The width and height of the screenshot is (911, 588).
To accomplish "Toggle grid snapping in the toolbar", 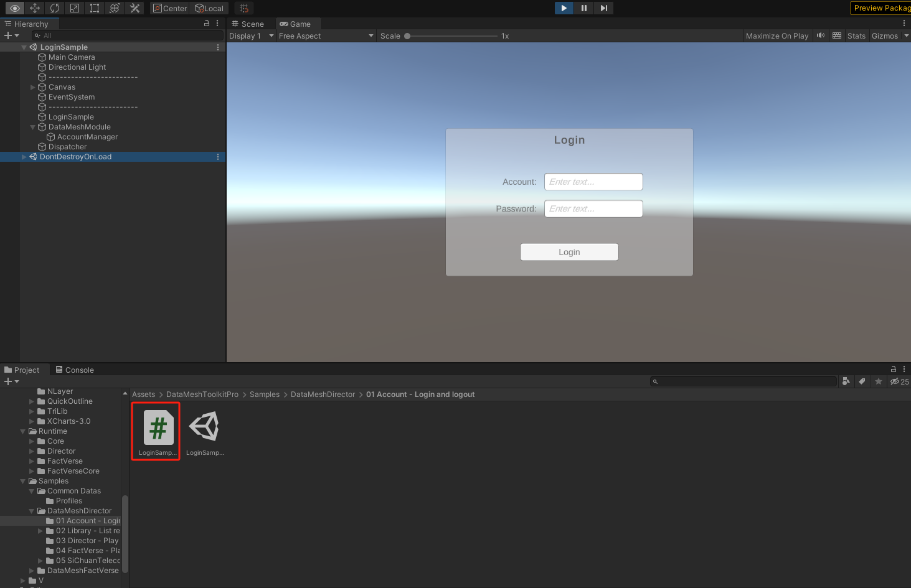I will pos(243,8).
